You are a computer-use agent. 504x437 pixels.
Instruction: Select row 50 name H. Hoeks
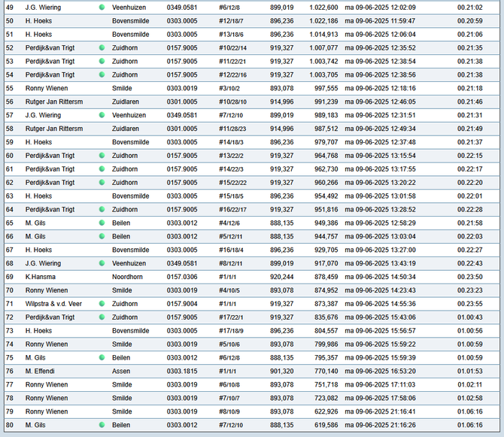[38, 21]
